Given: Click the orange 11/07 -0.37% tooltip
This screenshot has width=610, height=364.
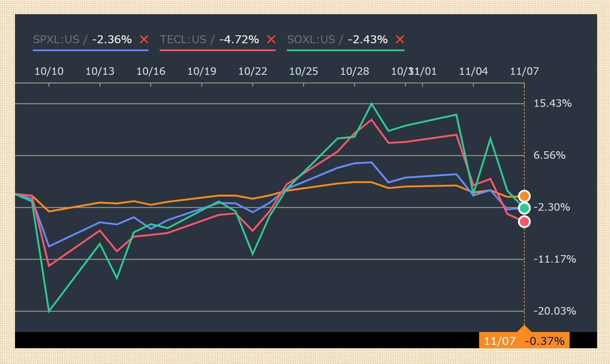Looking at the screenshot, I should click(524, 341).
